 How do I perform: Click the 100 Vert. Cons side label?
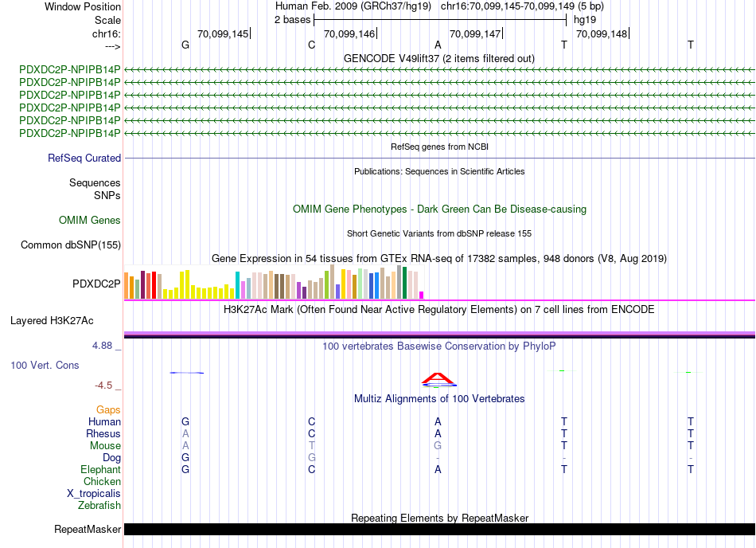click(45, 365)
